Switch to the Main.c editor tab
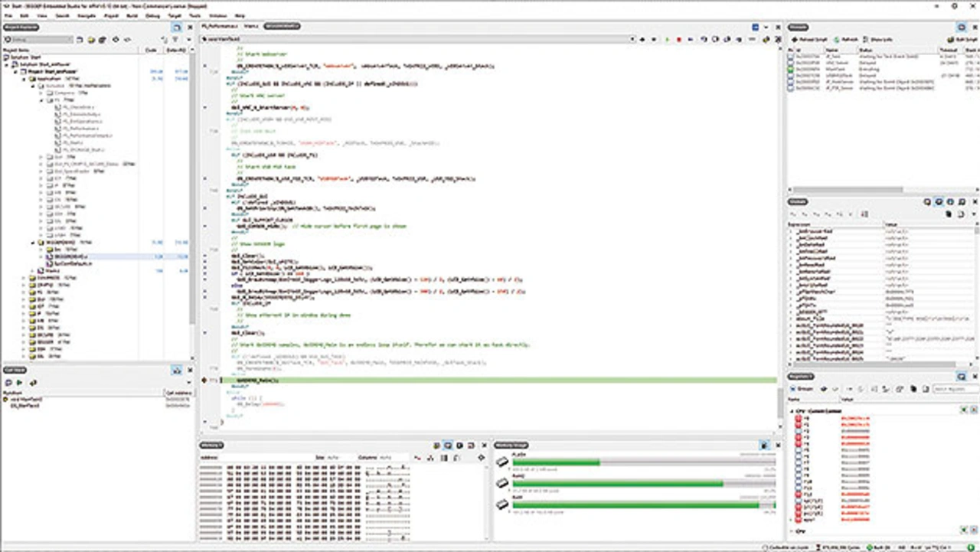 pyautogui.click(x=250, y=26)
